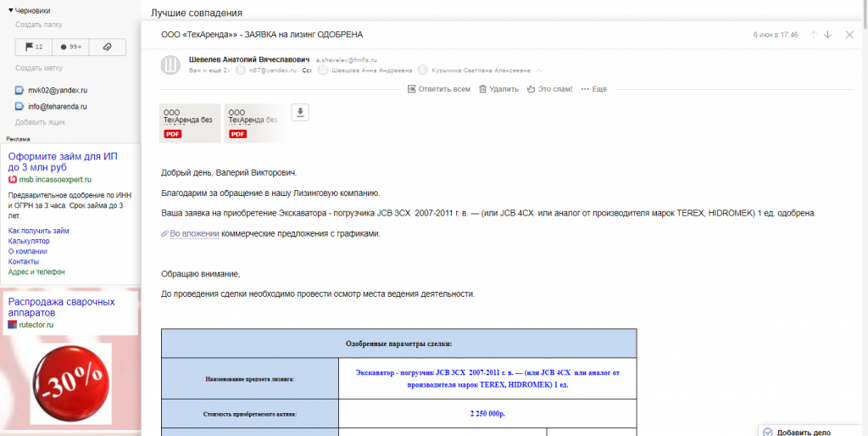The width and height of the screenshot is (868, 436).
Task: Collapse the Черновики folder triangle
Action: (10, 10)
